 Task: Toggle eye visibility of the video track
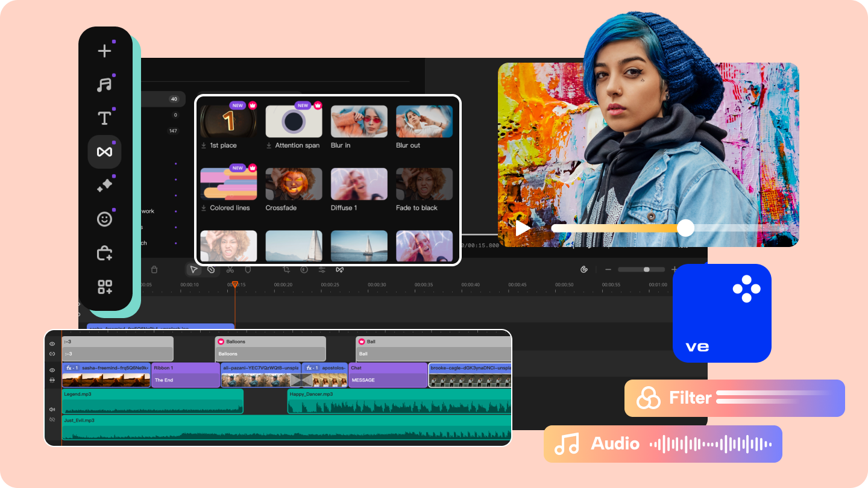click(52, 370)
